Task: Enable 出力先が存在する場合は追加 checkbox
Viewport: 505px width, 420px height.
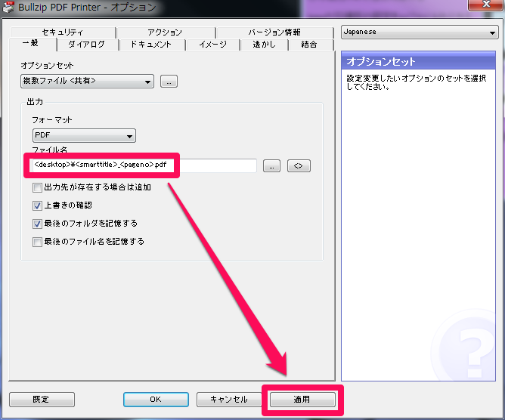Action: coord(37,187)
